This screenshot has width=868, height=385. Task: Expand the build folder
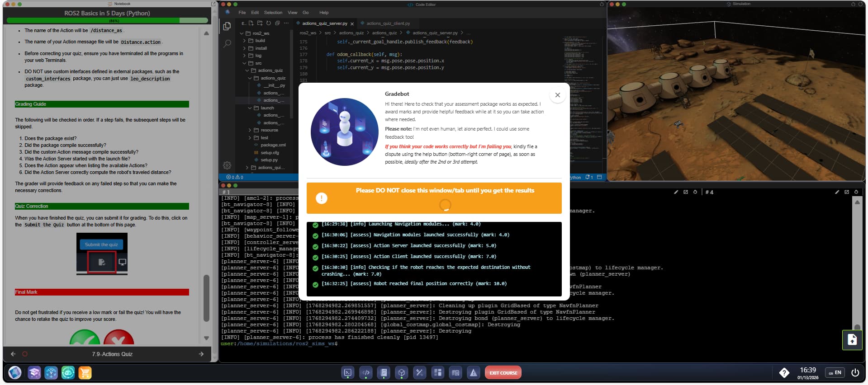click(x=260, y=41)
